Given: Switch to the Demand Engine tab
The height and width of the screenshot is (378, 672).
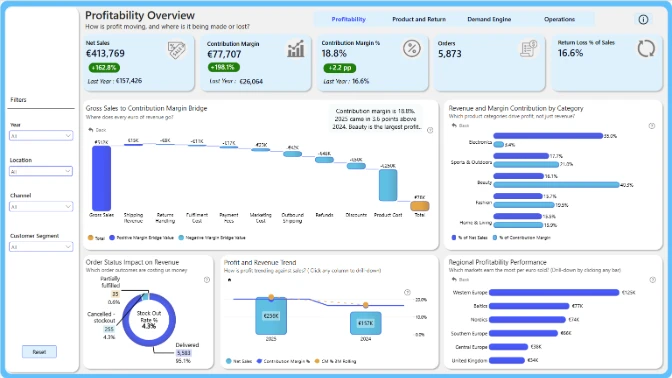Looking at the screenshot, I should click(x=489, y=19).
